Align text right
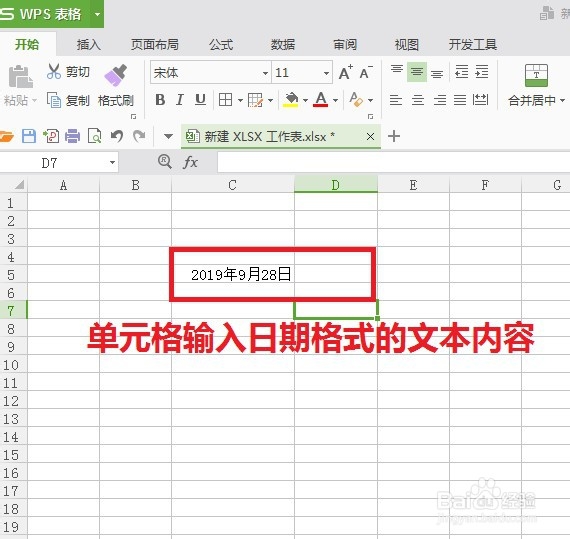Screen dimensions: 570x539 (x=439, y=100)
